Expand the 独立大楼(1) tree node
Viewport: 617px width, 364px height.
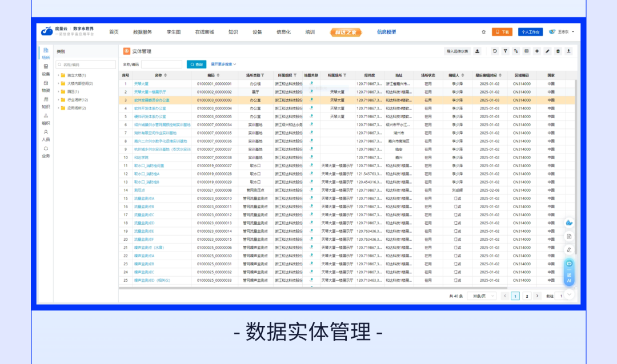coord(59,75)
